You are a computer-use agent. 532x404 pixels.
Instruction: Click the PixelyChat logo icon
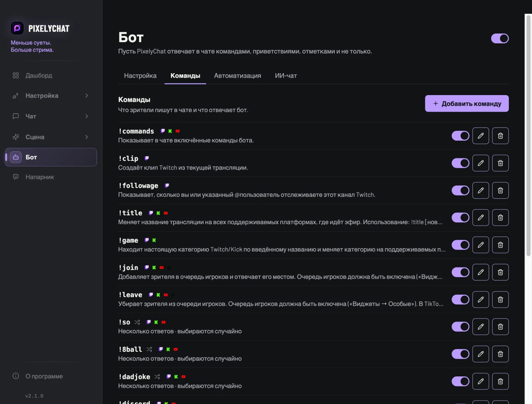(x=17, y=28)
